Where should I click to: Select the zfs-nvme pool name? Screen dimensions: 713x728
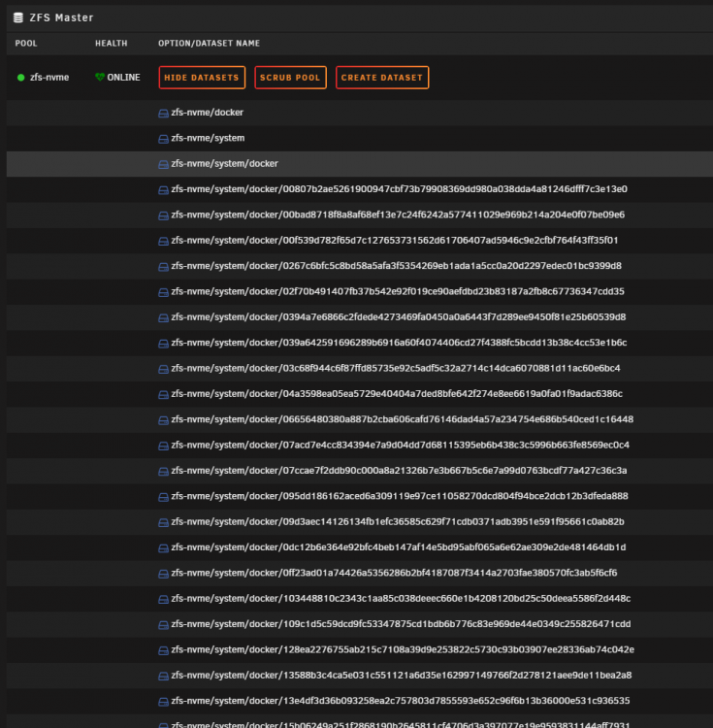coord(49,78)
